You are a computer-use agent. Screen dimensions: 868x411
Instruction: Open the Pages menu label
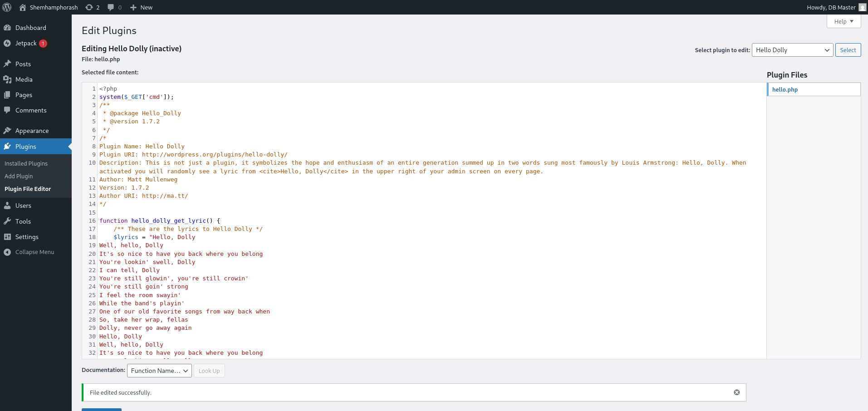coord(24,95)
